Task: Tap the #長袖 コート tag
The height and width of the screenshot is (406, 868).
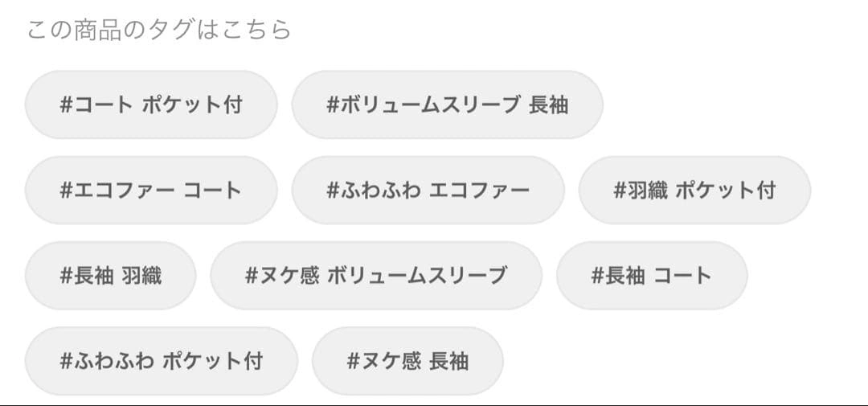Action: pos(652,276)
